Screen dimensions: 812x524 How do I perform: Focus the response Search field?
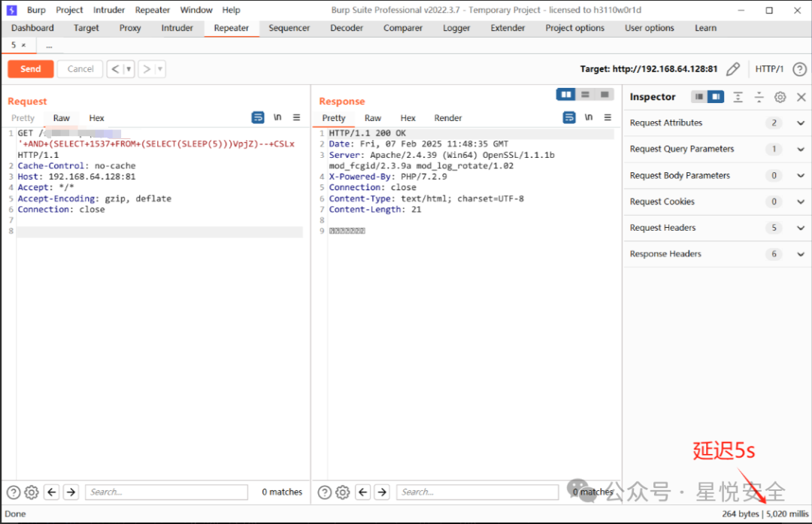[477, 492]
